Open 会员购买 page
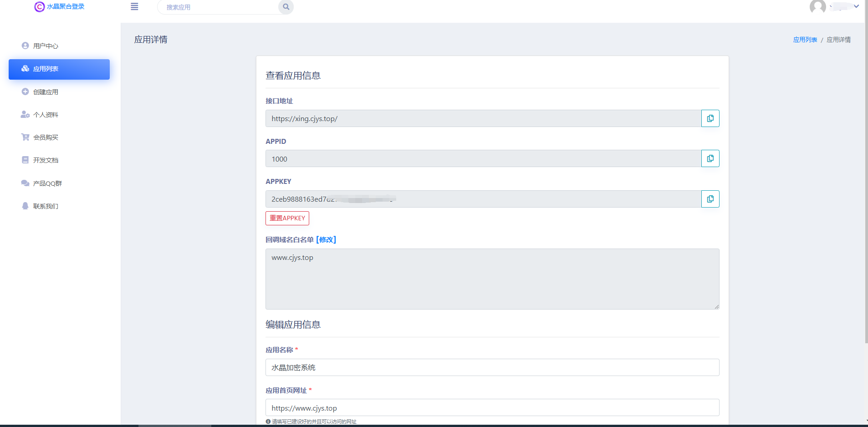868x427 pixels. [46, 137]
